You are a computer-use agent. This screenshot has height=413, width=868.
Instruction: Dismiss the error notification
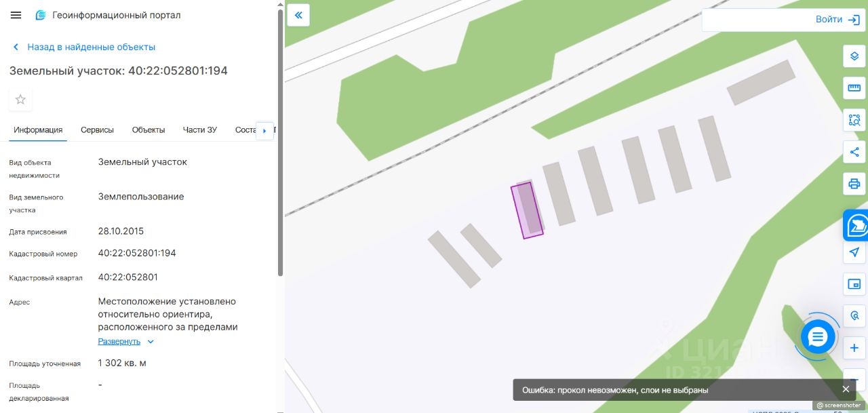[846, 389]
